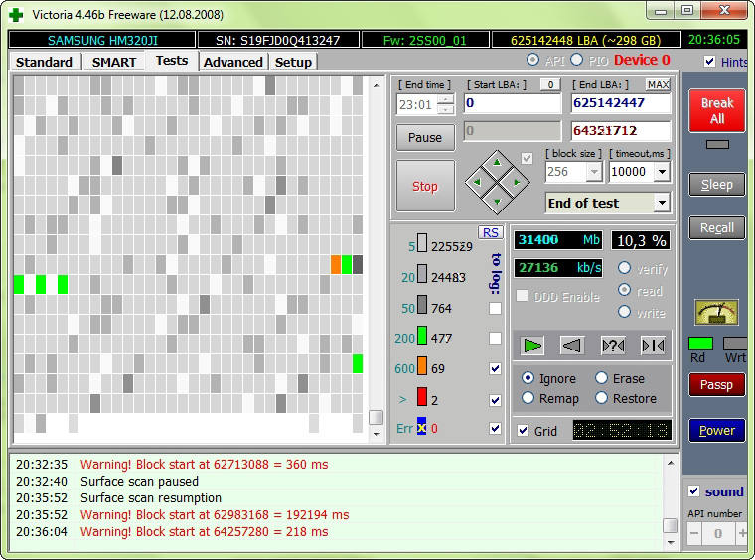Click the green cross Victoria title icon
The width and height of the screenshot is (755, 560).
tap(16, 15)
